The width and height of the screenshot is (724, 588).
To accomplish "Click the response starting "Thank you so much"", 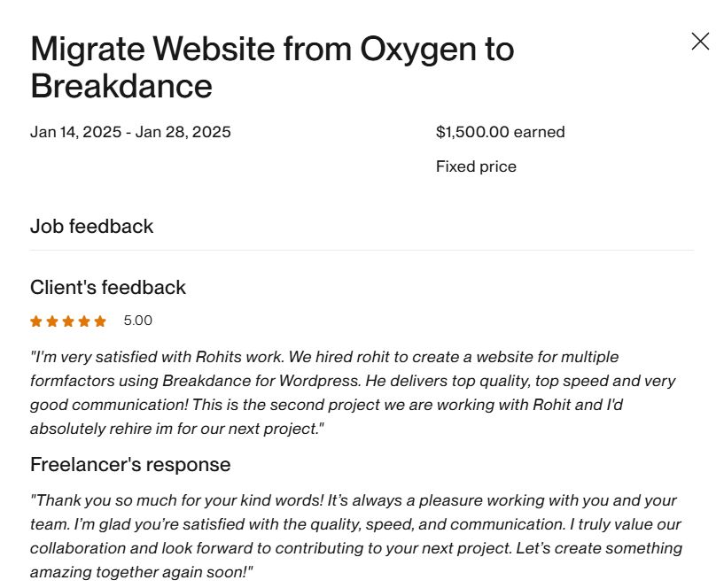I will click(356, 537).
